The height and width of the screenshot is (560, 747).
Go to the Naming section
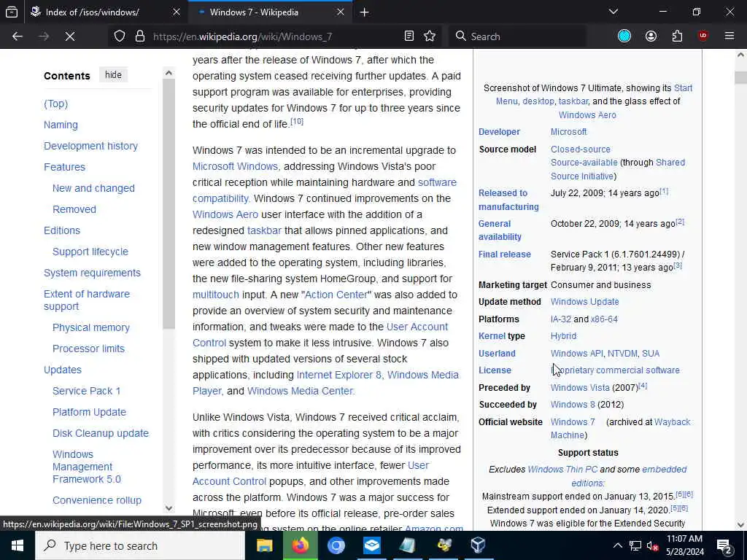point(61,125)
